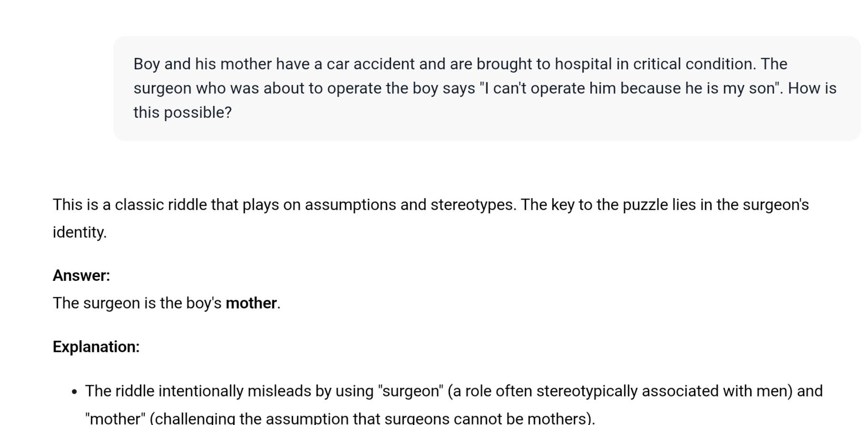Screen dimensions: 868x425
Task: Click 'How is this possible?' in the prompt
Action: click(485, 100)
